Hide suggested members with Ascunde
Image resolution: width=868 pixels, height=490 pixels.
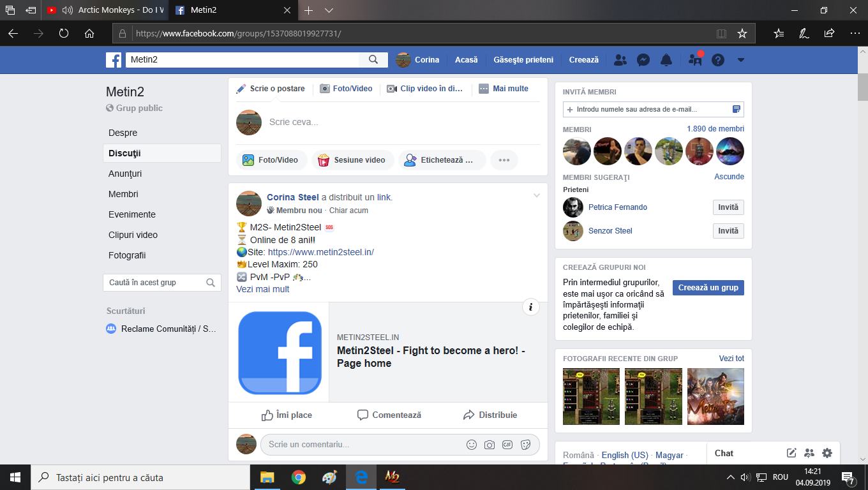pyautogui.click(x=729, y=177)
